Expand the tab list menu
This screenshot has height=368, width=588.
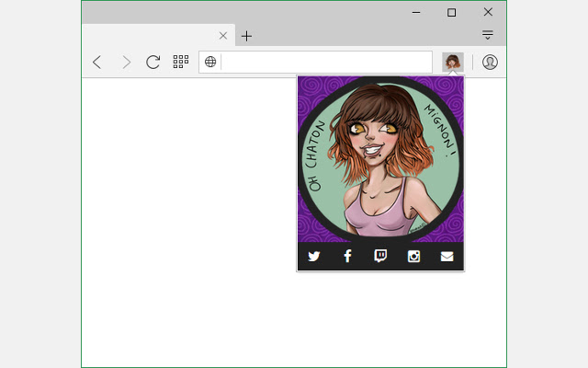point(488,36)
